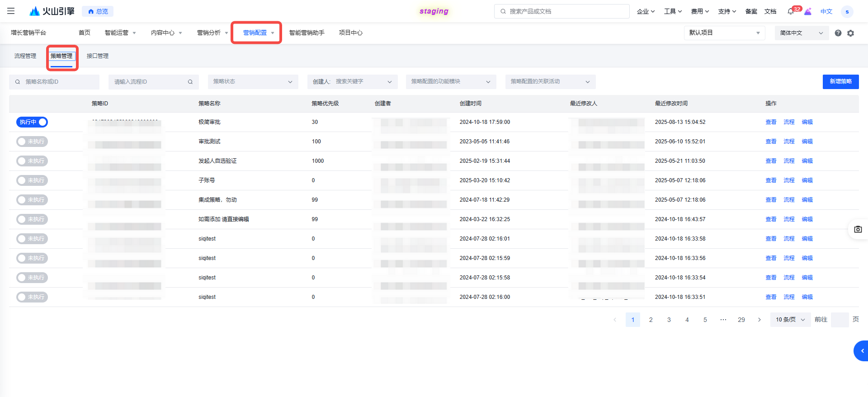Enable the 子账号 strategy toggle
This screenshot has width=868, height=397.
[32, 180]
